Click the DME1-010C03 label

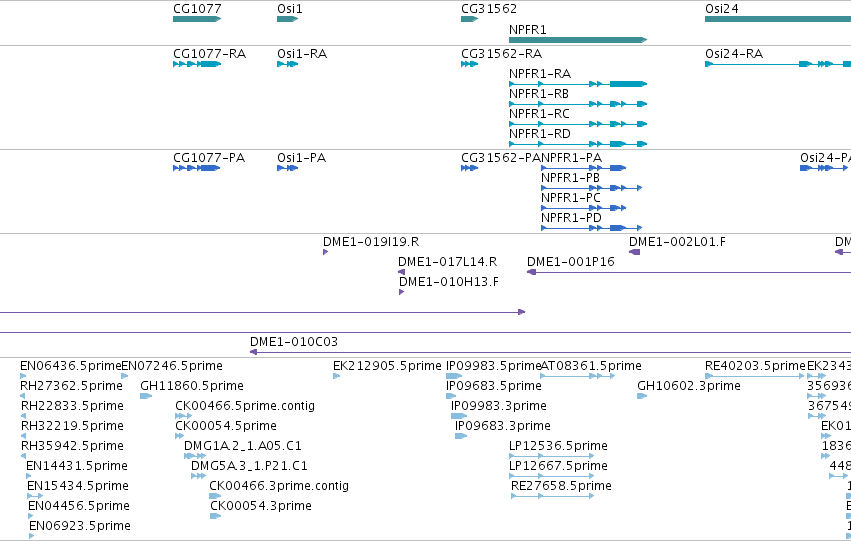294,342
